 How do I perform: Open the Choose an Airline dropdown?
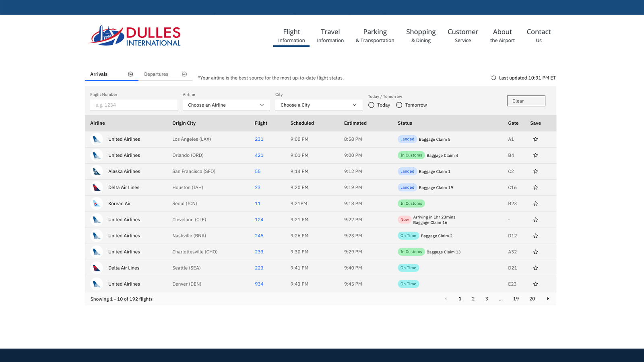point(226,105)
